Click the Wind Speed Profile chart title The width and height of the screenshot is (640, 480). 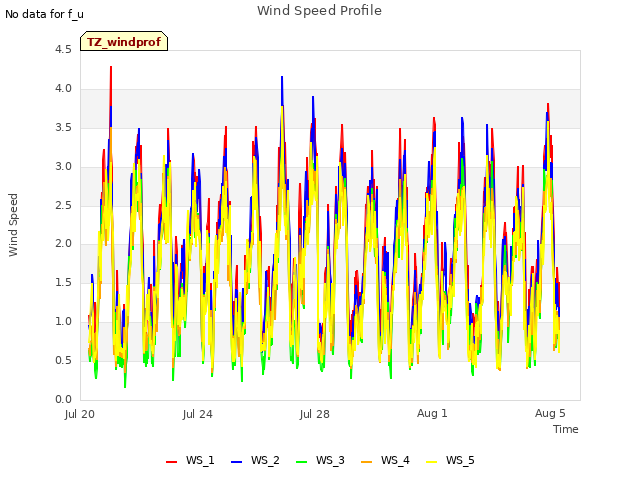[319, 11]
